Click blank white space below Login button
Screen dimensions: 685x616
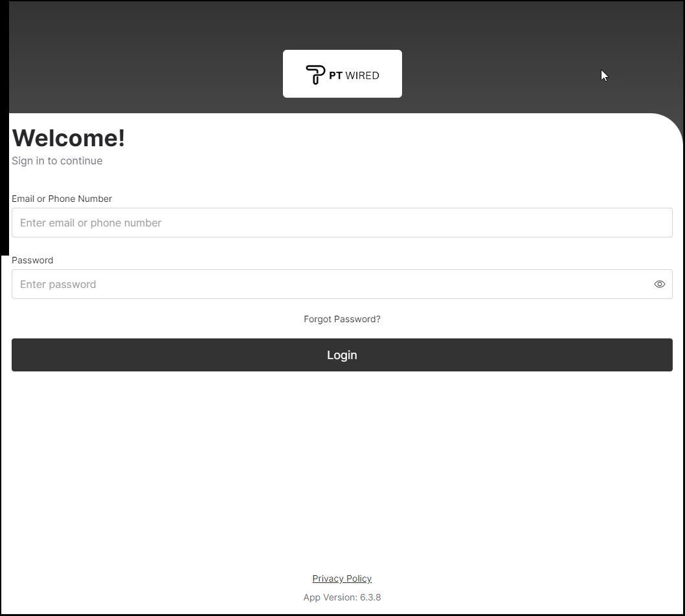click(342, 466)
